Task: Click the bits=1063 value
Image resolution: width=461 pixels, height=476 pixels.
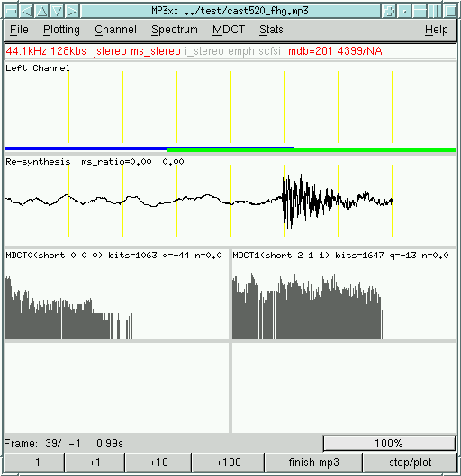Action: (x=132, y=256)
